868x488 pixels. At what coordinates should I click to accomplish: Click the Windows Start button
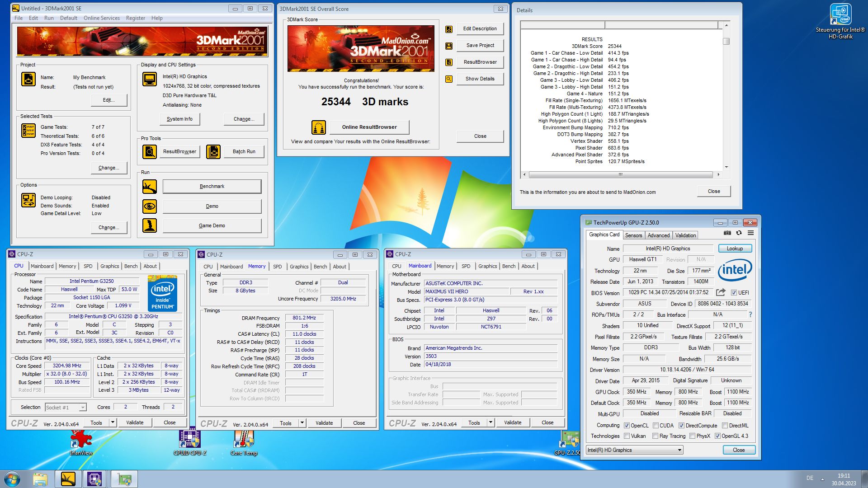click(12, 479)
